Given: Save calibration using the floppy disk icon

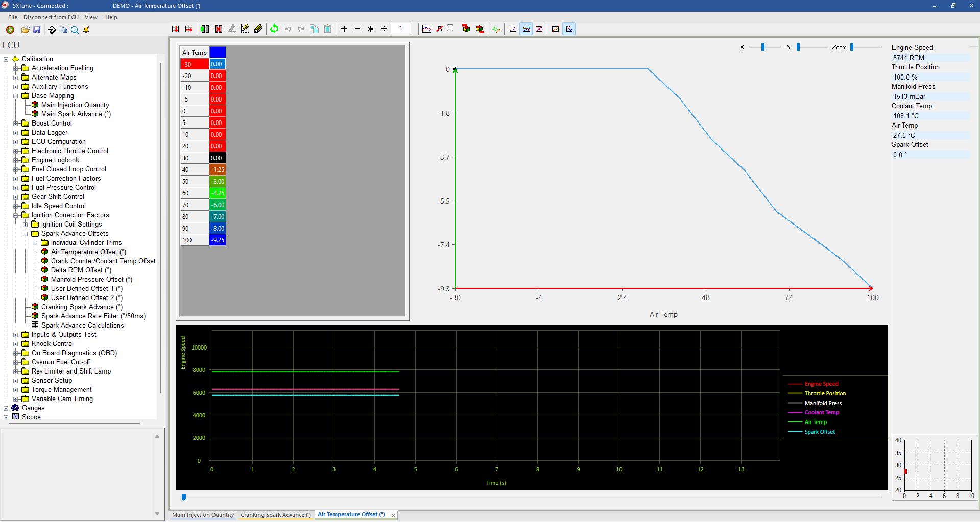Looking at the screenshot, I should (37, 30).
